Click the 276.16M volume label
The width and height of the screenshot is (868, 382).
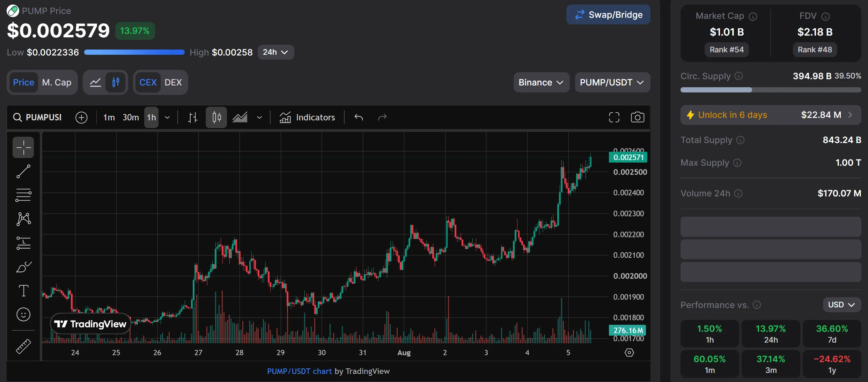coord(627,330)
